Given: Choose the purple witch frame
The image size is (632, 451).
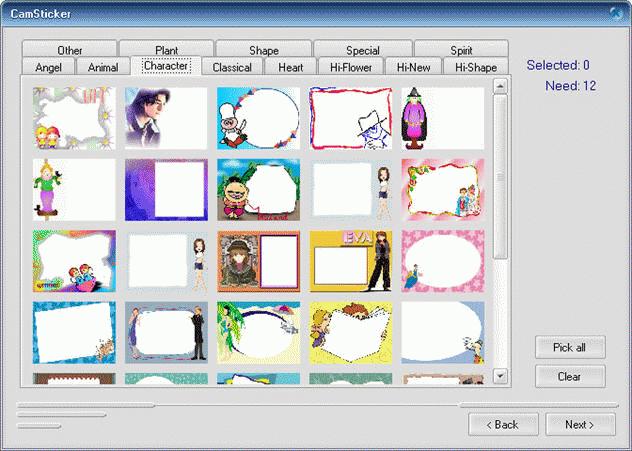Looking at the screenshot, I should pos(442,118).
